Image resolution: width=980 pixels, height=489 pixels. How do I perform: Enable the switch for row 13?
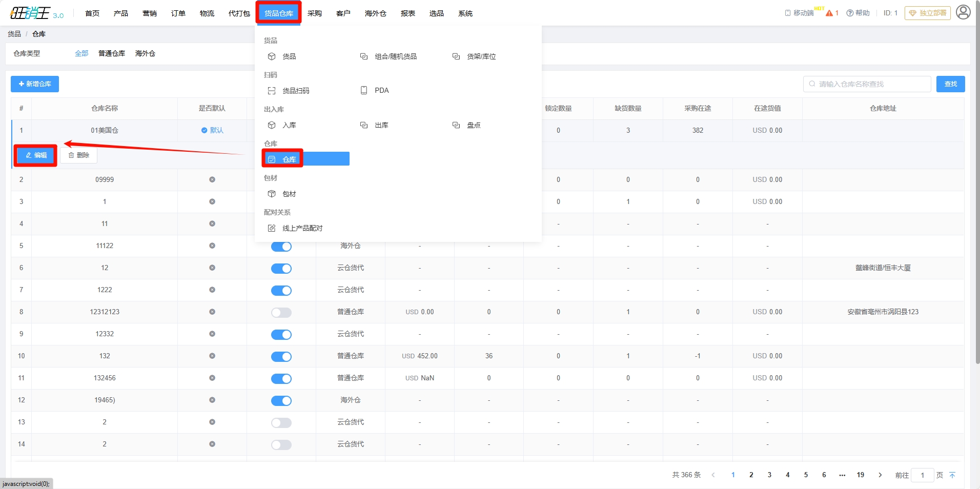point(281,422)
